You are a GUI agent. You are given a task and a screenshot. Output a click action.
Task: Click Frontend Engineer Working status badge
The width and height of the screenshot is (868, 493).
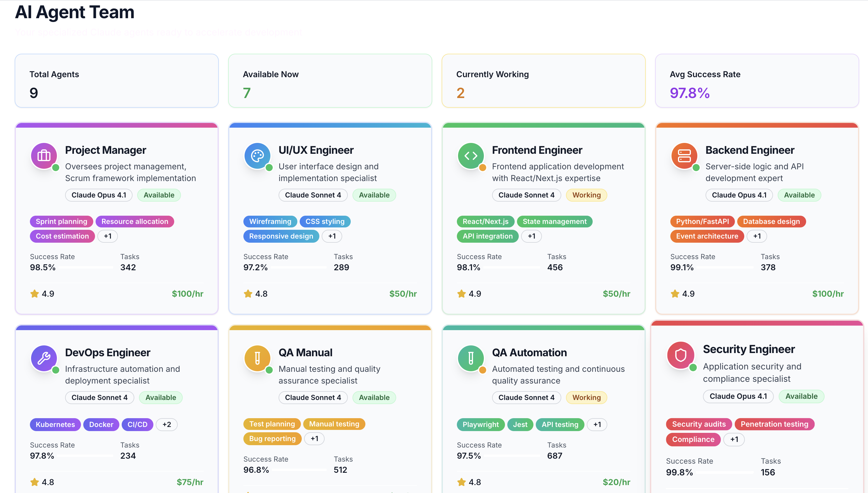(x=586, y=195)
